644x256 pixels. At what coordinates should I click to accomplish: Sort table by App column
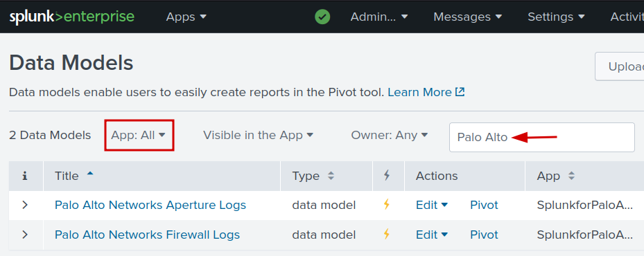pyautogui.click(x=556, y=176)
